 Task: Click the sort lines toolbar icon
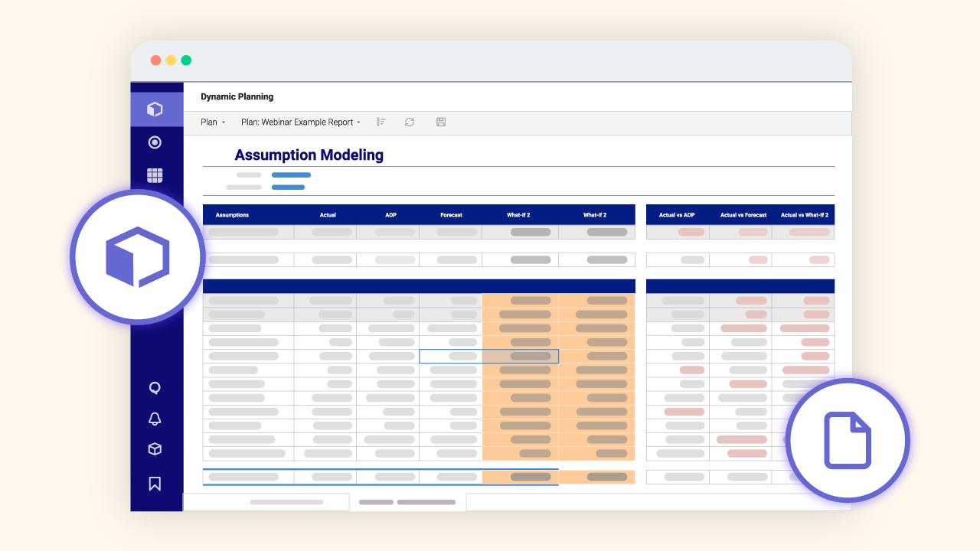[x=381, y=122]
